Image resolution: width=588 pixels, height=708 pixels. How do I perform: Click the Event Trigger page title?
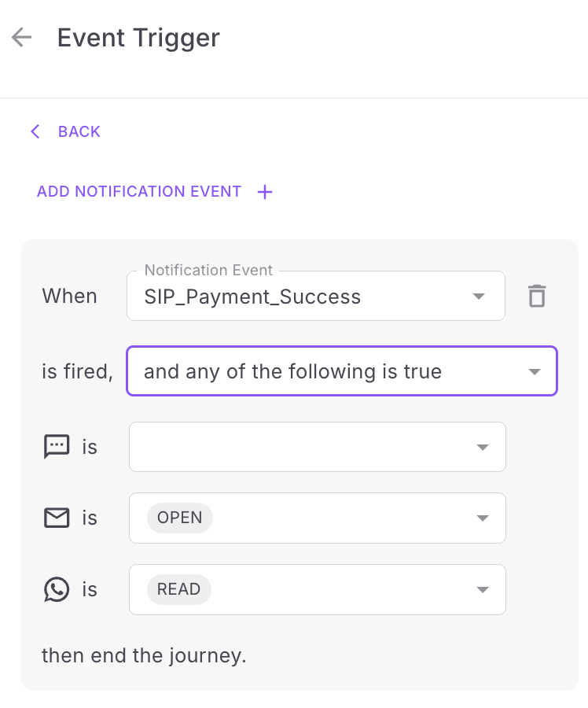point(138,38)
